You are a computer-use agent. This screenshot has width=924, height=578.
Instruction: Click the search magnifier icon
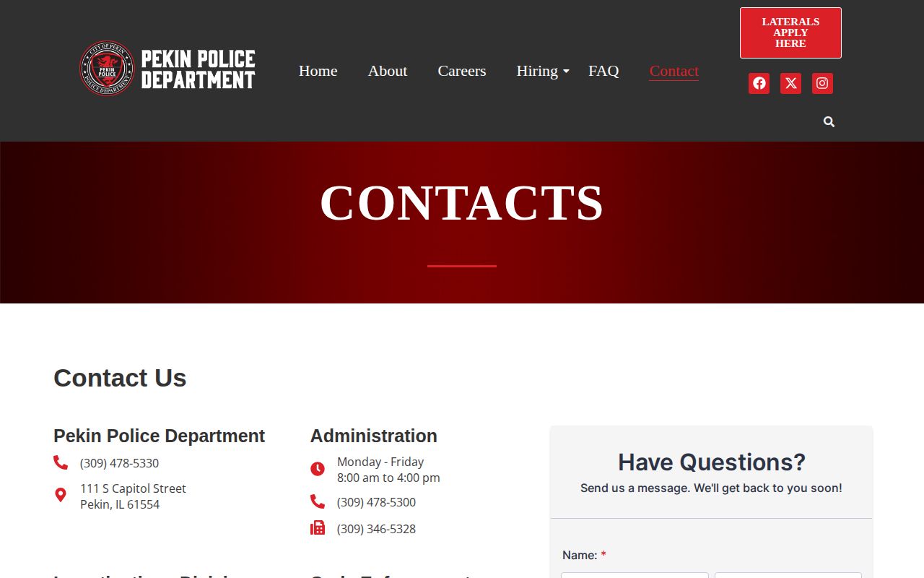pyautogui.click(x=829, y=122)
